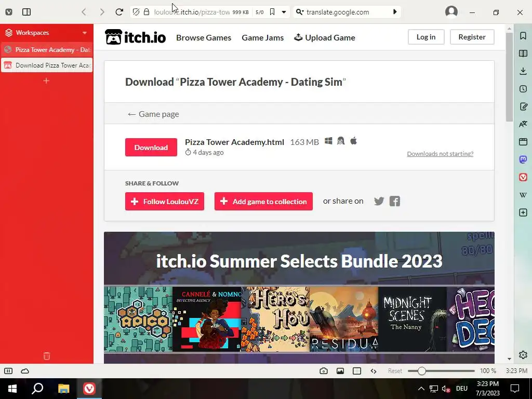Open the Notes panel icon
This screenshot has height=399, width=532.
[523, 107]
